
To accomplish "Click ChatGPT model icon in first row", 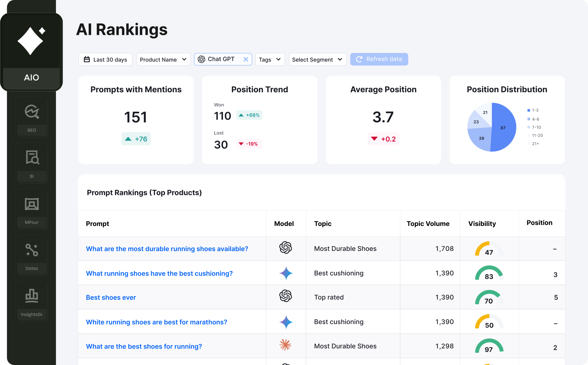I will [285, 247].
